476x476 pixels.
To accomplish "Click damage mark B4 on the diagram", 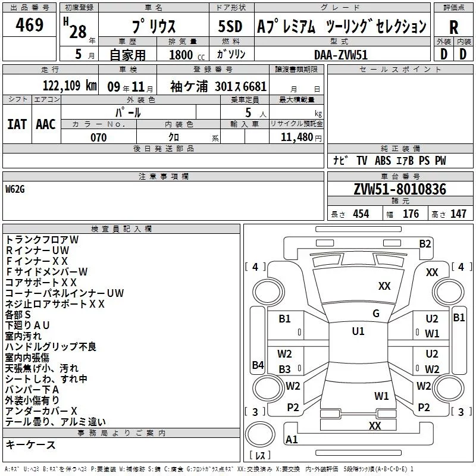I will point(258,365).
